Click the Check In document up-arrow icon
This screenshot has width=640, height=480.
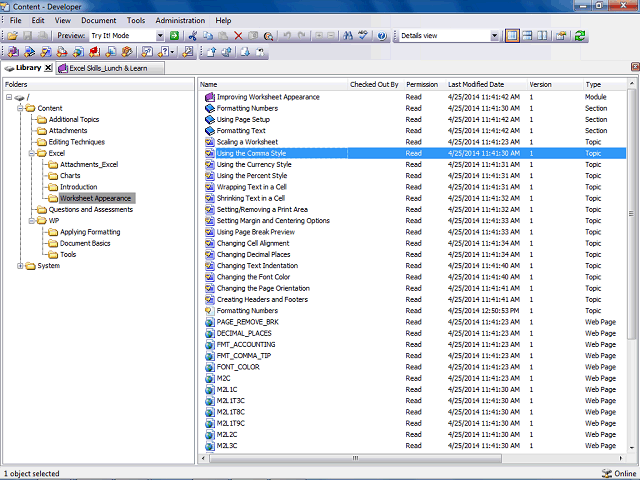pos(211,52)
